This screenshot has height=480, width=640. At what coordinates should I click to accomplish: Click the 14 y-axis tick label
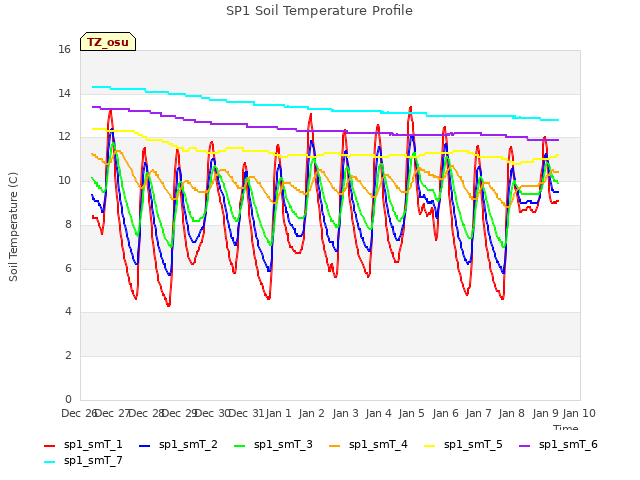click(x=64, y=93)
